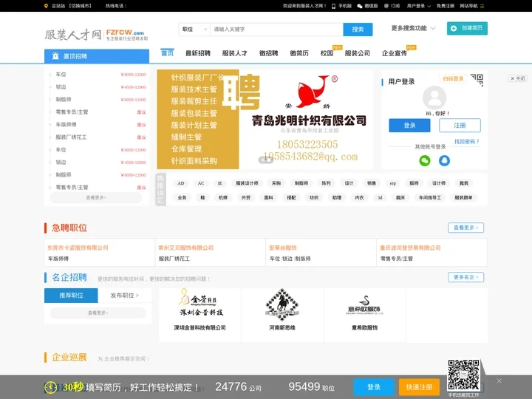Click the alarm icon beside 置顶招聘
The image size is (532, 399).
(55, 56)
